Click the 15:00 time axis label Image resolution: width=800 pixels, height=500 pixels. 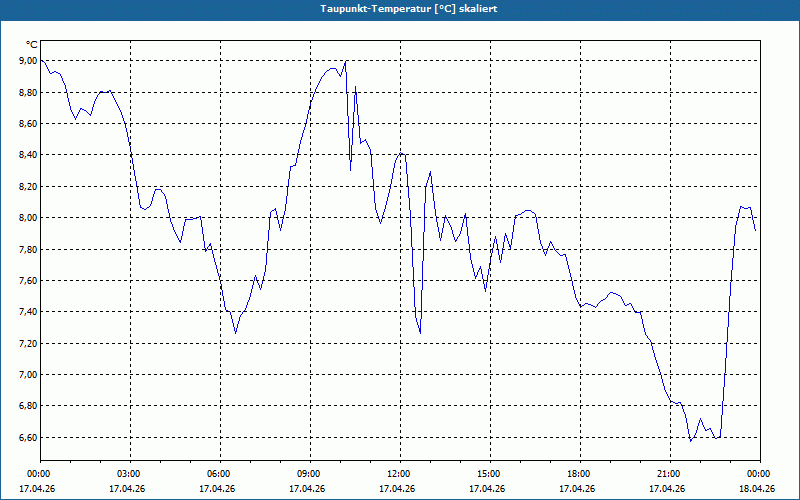click(x=490, y=474)
